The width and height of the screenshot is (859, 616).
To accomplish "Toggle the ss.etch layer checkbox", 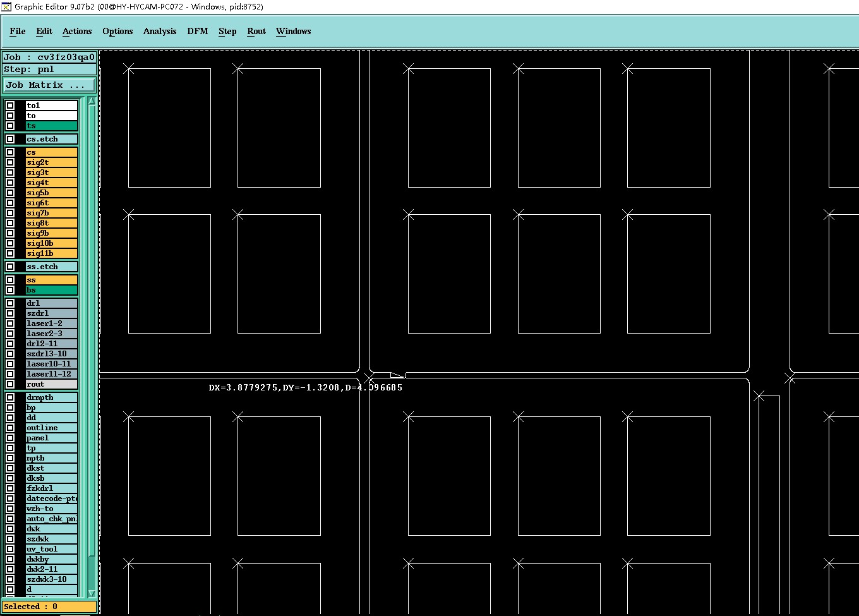I will pos(10,267).
